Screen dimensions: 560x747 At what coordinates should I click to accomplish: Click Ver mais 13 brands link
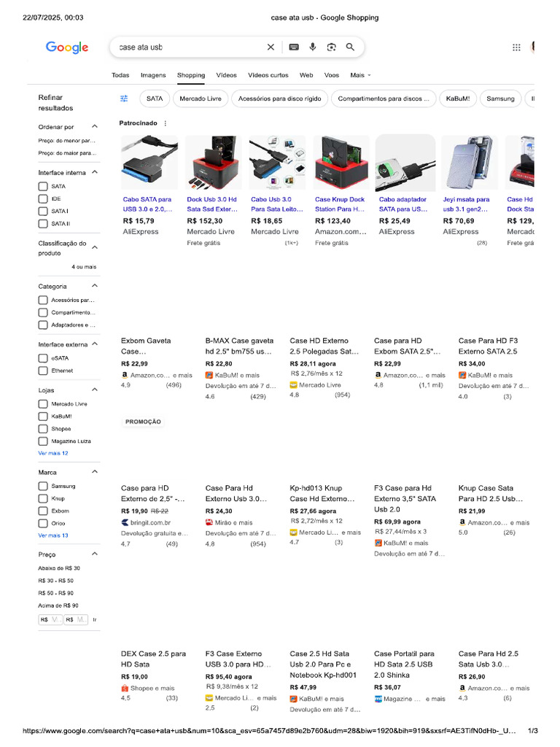(x=52, y=535)
